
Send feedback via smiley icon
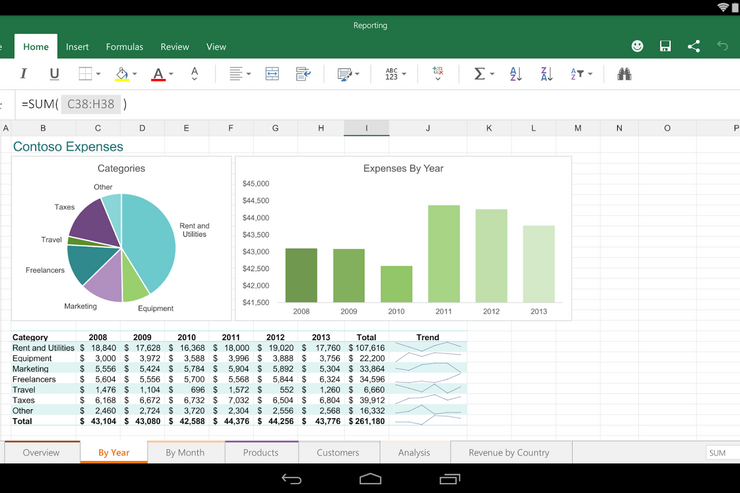click(x=637, y=46)
